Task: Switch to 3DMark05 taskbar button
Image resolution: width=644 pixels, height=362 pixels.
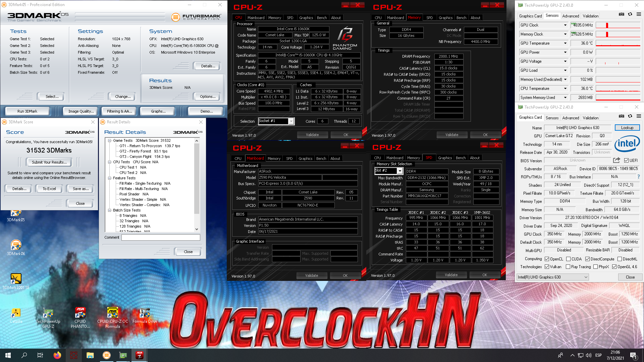Action: (x=107, y=355)
